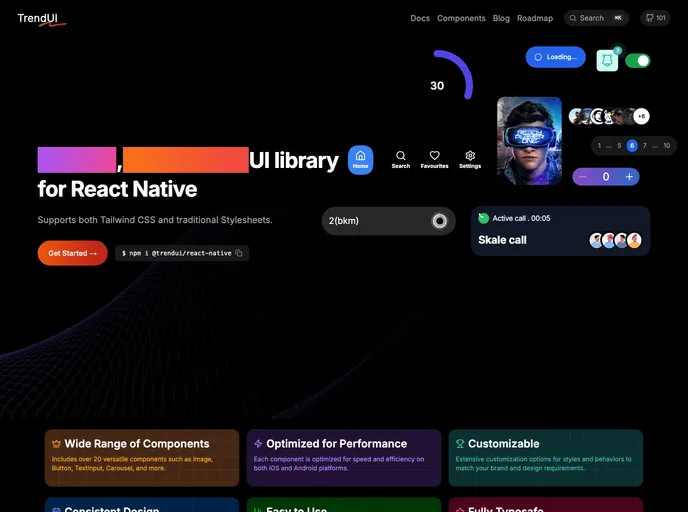Open Optimized for Performance card
The height and width of the screenshot is (512, 688).
click(x=344, y=458)
